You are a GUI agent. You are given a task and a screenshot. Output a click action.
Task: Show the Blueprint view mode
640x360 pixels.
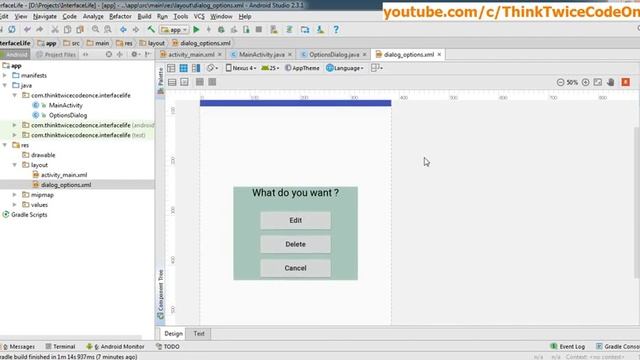(184, 68)
